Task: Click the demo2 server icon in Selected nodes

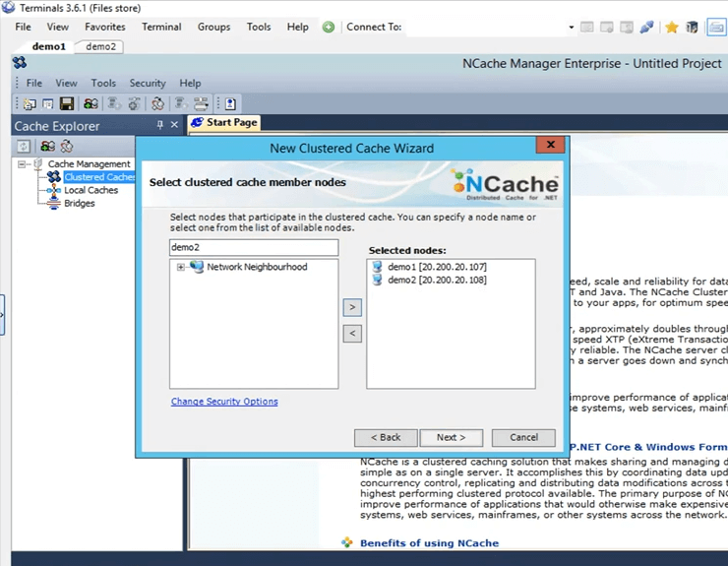Action: pyautogui.click(x=377, y=280)
